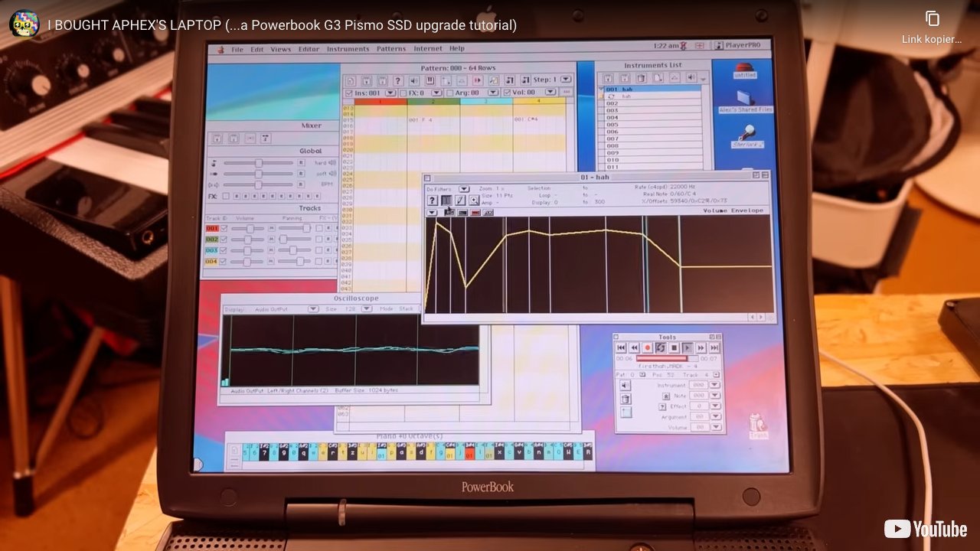Toggle the Arg checkbox in Pattern window
The image size is (980, 551).
pos(449,93)
